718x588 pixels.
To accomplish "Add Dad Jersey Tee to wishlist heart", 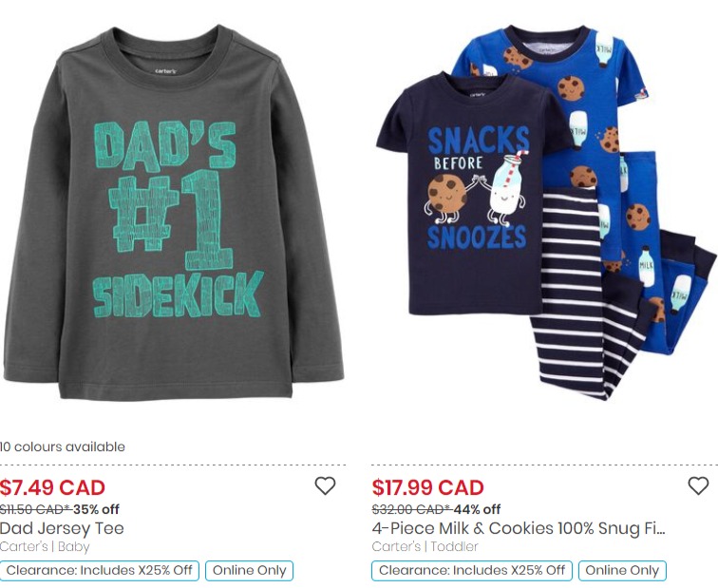I will click(325, 485).
